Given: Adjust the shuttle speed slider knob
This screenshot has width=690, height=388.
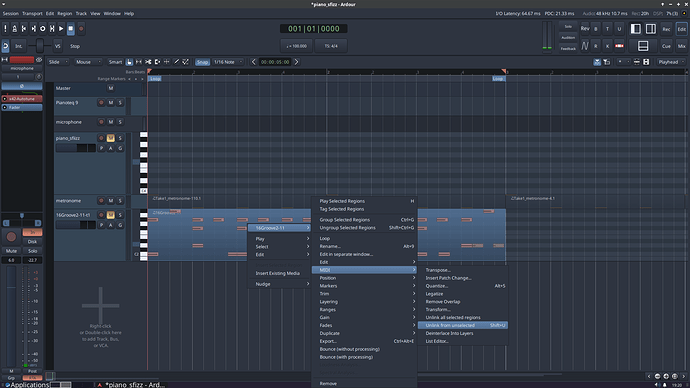Looking at the screenshot, I should pos(40,46).
